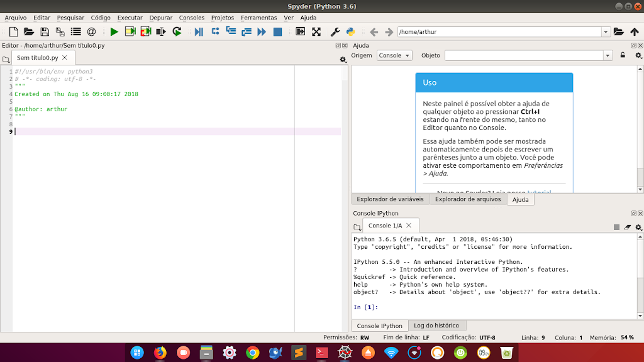Click the @ symbol toolbar icon
The width and height of the screenshot is (644, 362).
91,31
